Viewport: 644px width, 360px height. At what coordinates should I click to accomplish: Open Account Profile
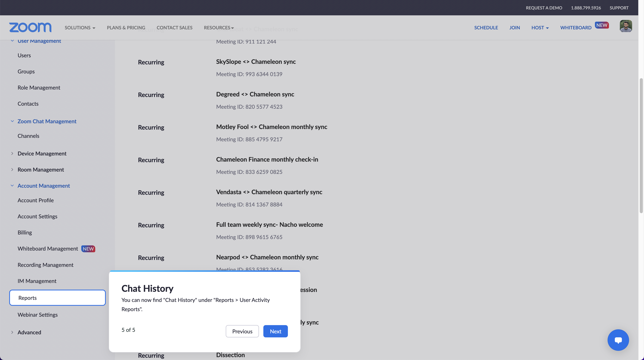(35, 200)
